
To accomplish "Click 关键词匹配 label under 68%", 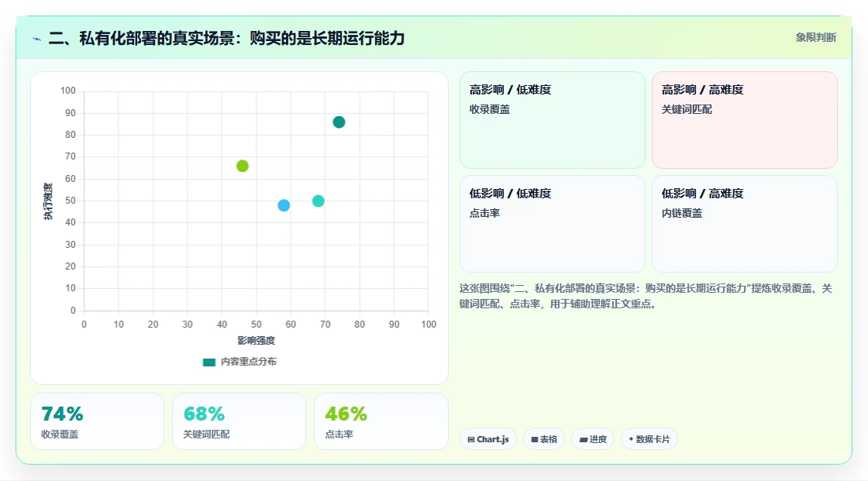I will pyautogui.click(x=206, y=435).
